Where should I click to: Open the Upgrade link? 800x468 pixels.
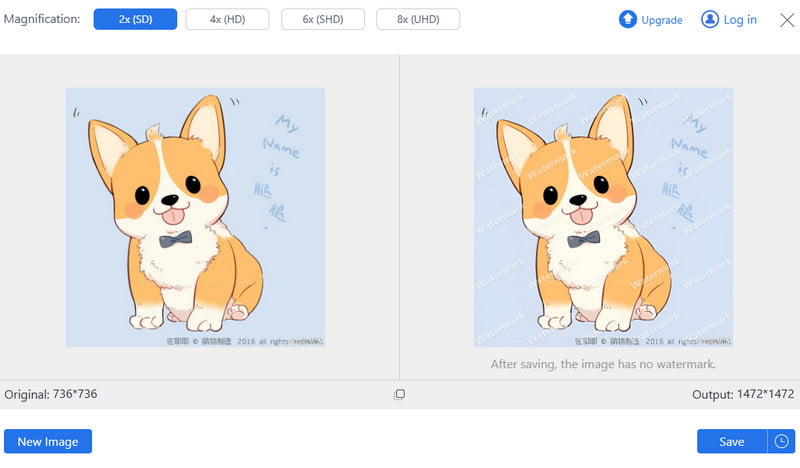point(662,20)
